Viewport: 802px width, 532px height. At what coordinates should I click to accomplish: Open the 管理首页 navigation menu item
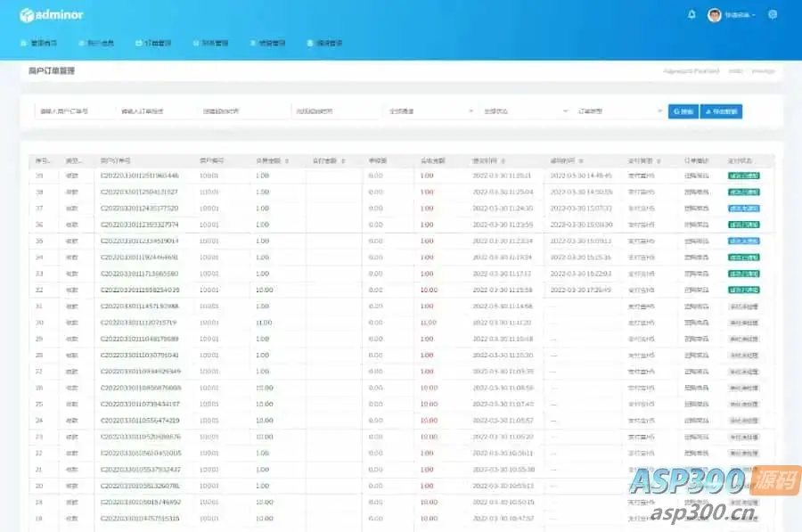coord(39,43)
